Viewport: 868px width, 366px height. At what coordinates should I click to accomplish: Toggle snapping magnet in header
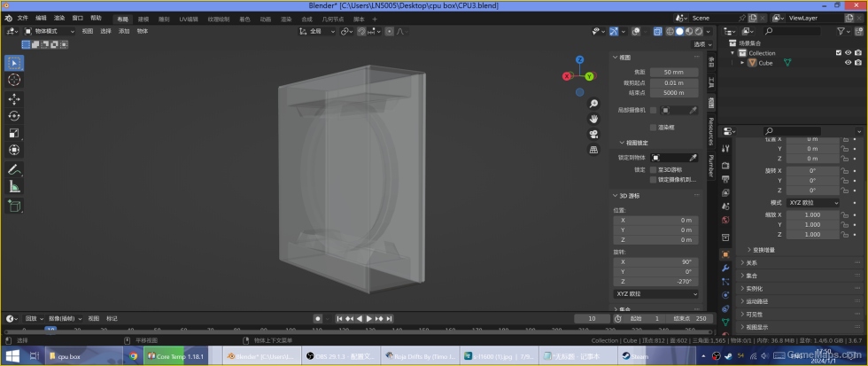tap(361, 32)
